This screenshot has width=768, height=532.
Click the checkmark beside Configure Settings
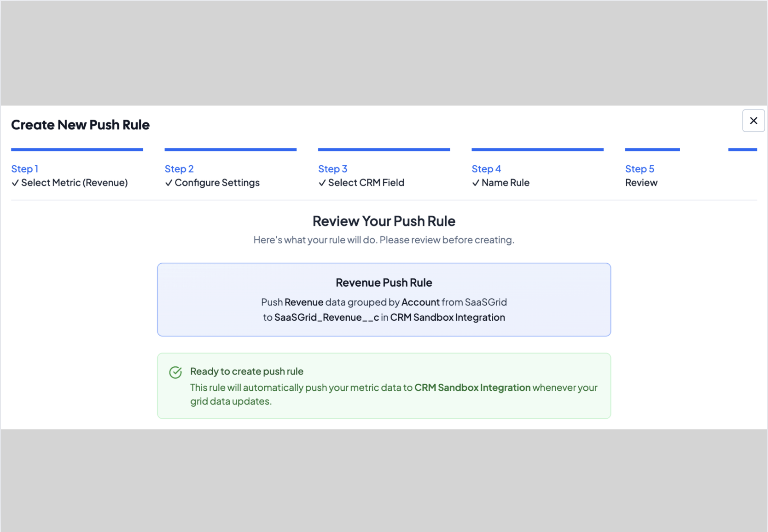(169, 183)
